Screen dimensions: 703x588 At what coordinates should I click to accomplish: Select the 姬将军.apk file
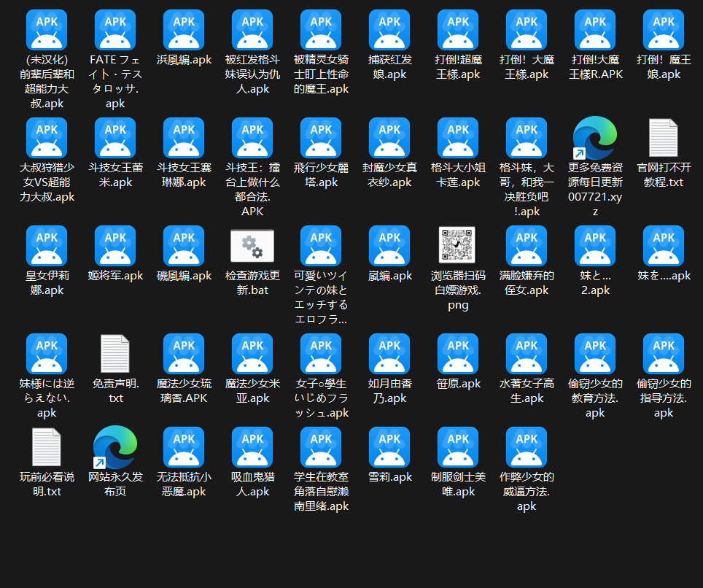click(x=114, y=246)
